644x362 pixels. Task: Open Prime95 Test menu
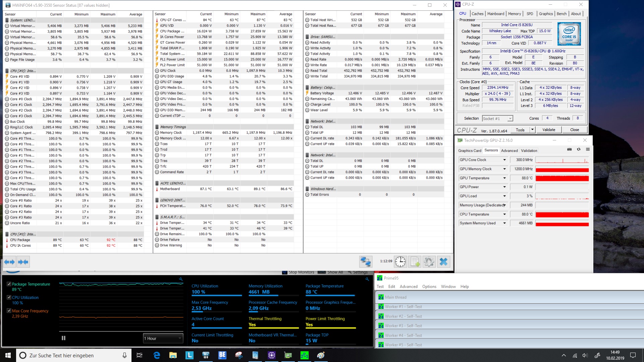tap(380, 287)
